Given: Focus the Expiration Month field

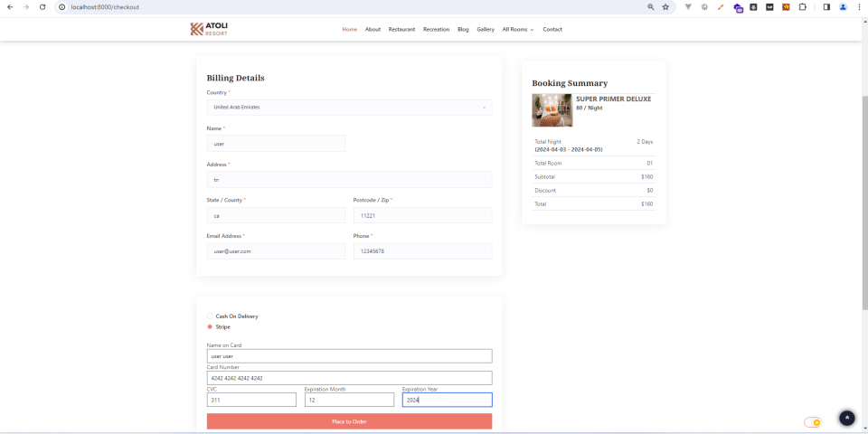Looking at the screenshot, I should (x=349, y=400).
